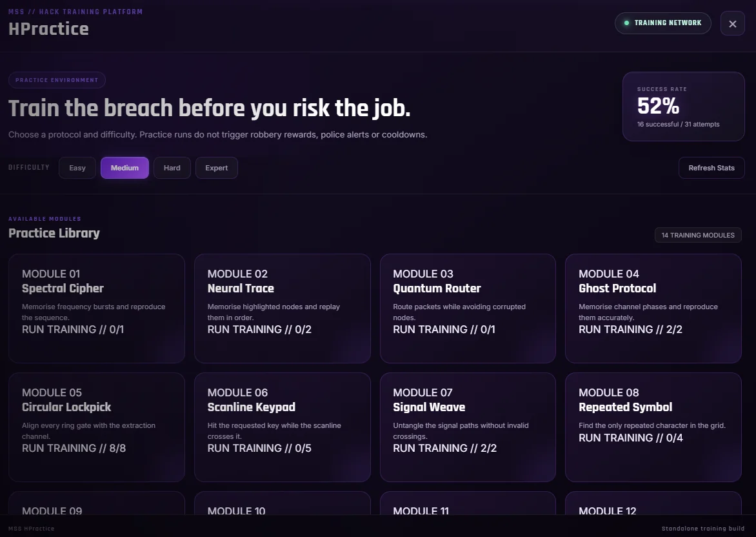
Task: Open the Module 10 card
Action: click(282, 503)
